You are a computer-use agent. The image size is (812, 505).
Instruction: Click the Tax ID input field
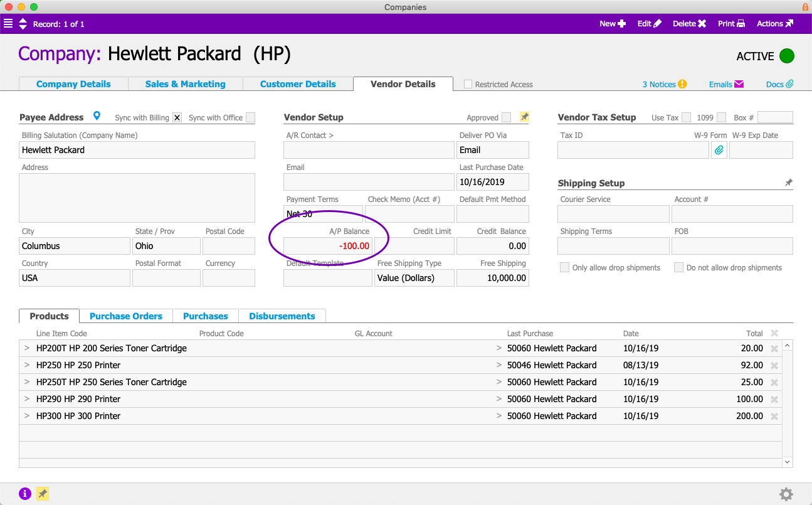click(633, 150)
